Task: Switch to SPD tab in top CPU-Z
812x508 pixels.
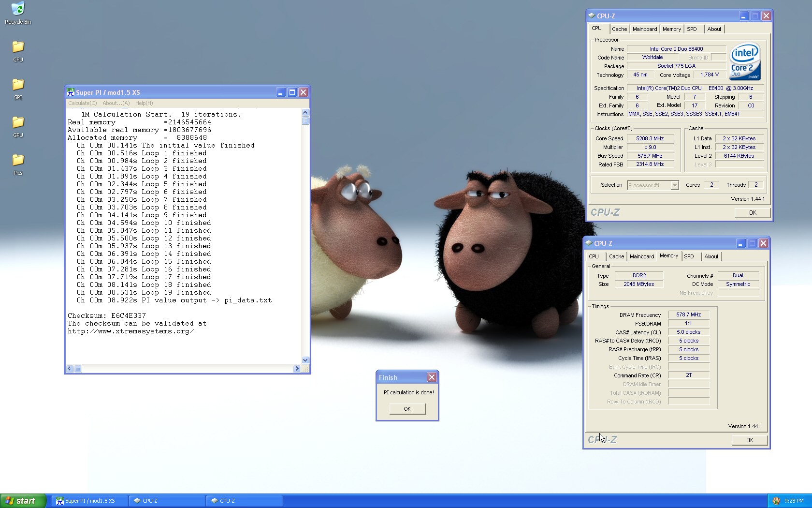Action: coord(692,29)
